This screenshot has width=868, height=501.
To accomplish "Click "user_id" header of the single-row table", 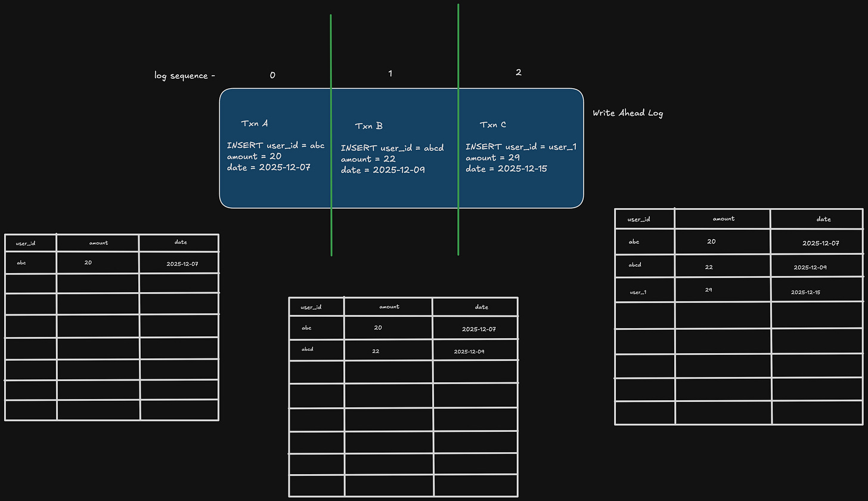I will point(26,243).
